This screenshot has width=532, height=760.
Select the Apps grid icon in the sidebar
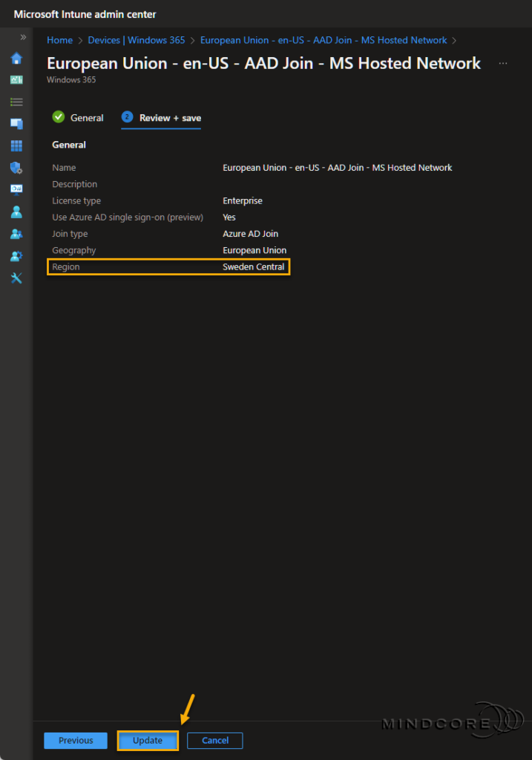pyautogui.click(x=16, y=145)
